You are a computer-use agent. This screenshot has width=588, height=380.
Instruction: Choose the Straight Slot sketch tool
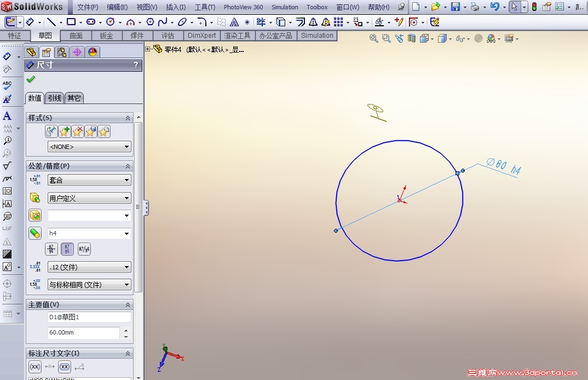[x=91, y=22]
